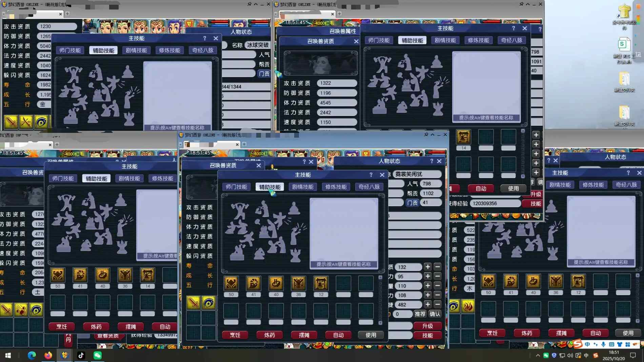644x362 pixels.
Task: Decrease the 132 attribute with minus button
Action: 438,267
